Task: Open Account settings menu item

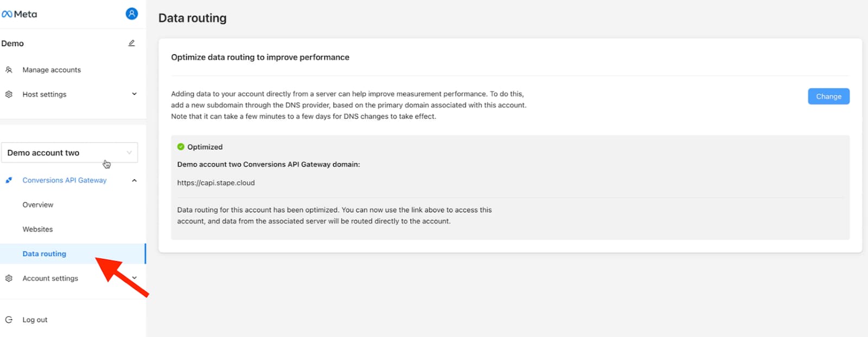Action: pyautogui.click(x=50, y=278)
